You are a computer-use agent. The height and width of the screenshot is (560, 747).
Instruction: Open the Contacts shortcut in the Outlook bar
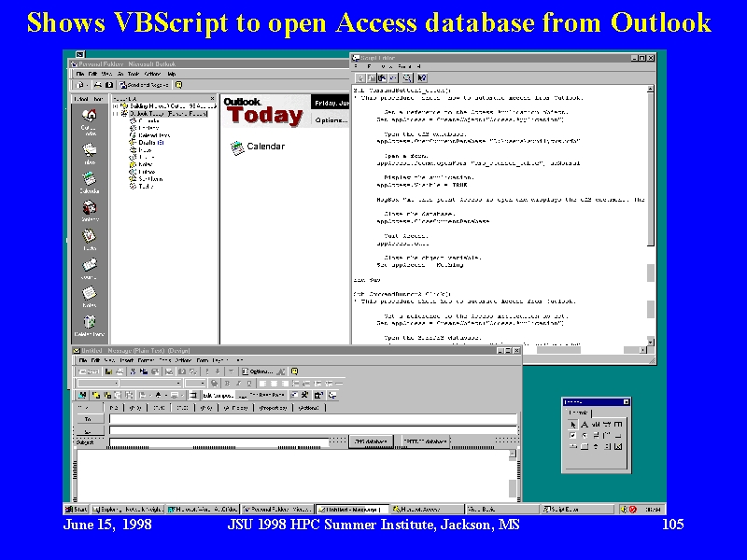[x=89, y=211]
